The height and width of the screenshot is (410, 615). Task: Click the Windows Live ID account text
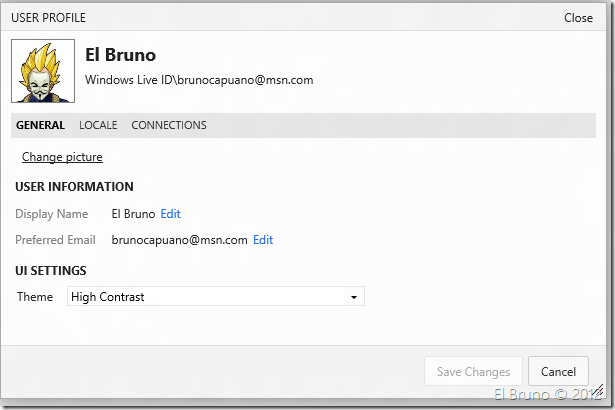click(199, 80)
